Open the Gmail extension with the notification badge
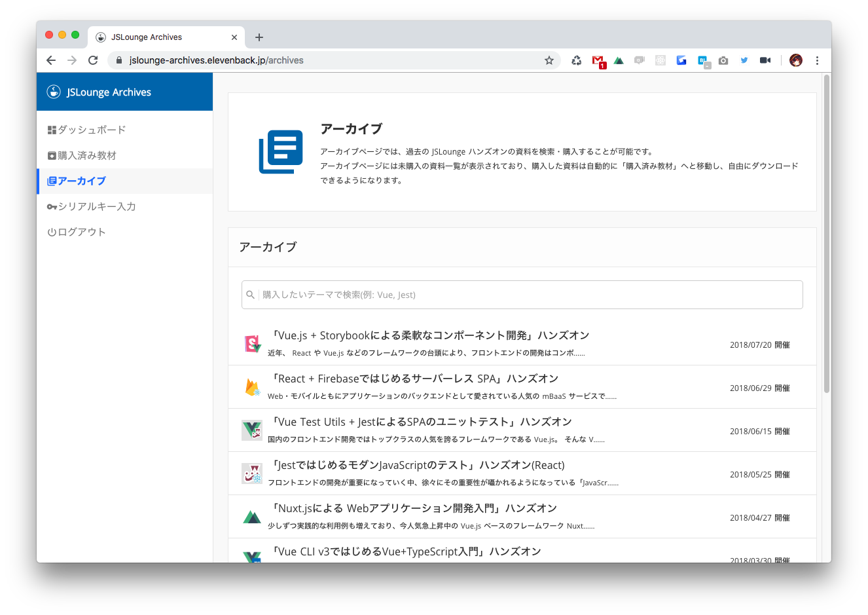 [598, 60]
